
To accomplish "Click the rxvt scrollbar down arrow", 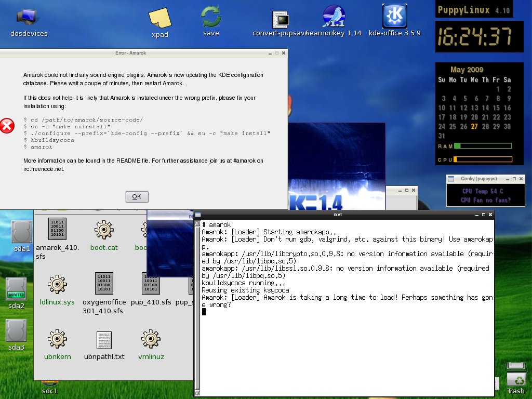I will [x=197, y=393].
